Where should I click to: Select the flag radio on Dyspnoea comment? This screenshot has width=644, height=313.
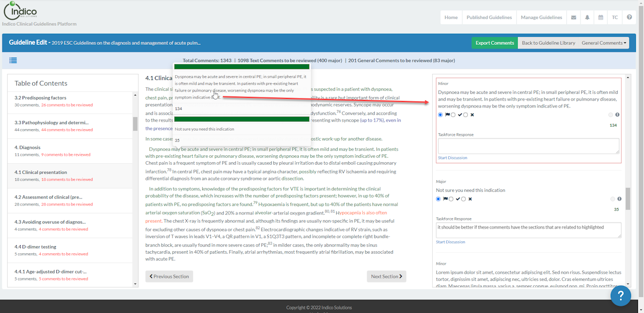tap(440, 115)
